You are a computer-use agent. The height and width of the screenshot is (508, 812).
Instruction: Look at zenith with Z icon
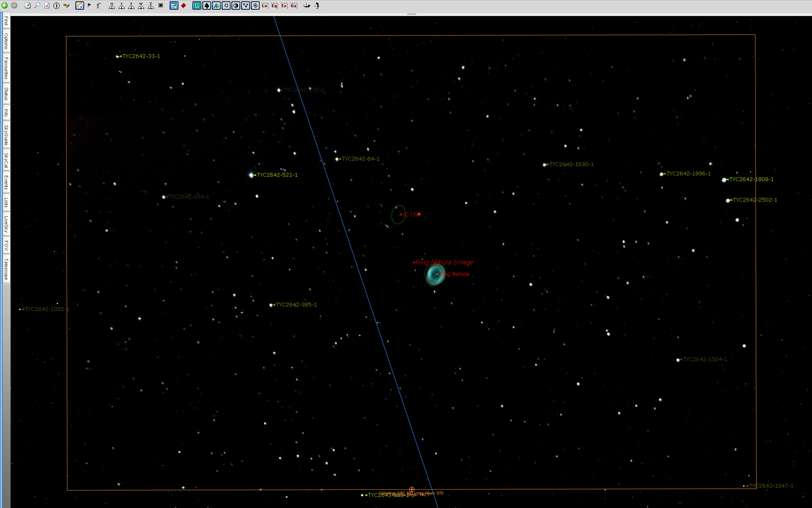click(151, 6)
